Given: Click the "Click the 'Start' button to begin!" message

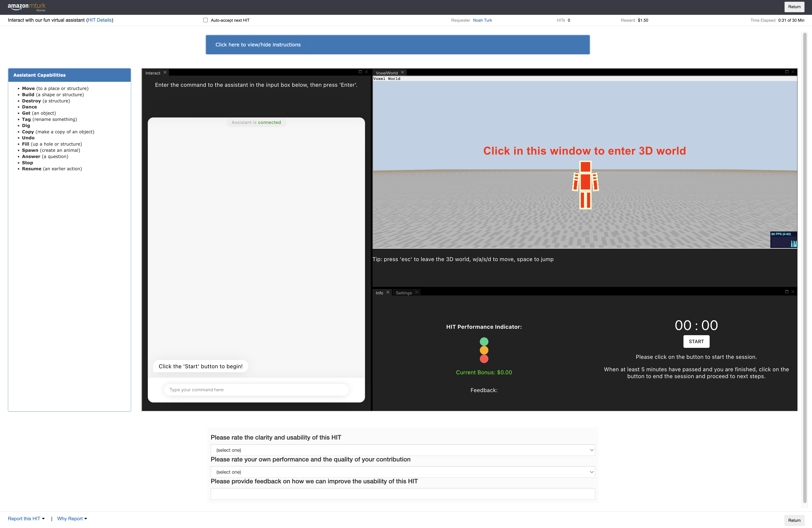Looking at the screenshot, I should (x=201, y=366).
